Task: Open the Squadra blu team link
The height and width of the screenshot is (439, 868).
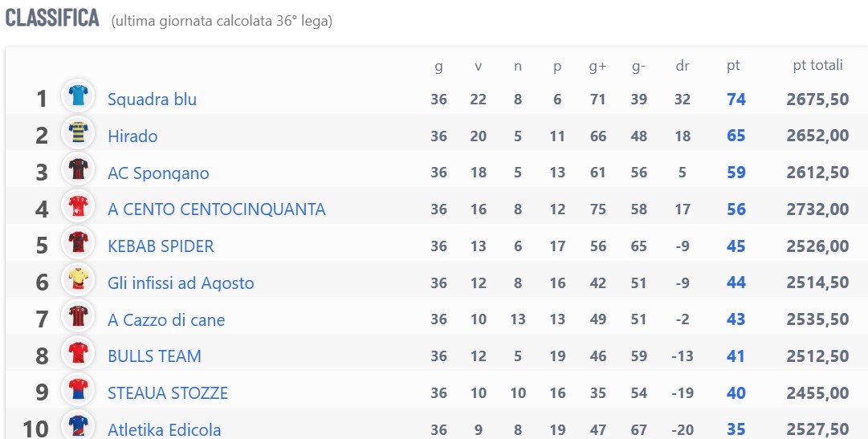Action: click(152, 99)
